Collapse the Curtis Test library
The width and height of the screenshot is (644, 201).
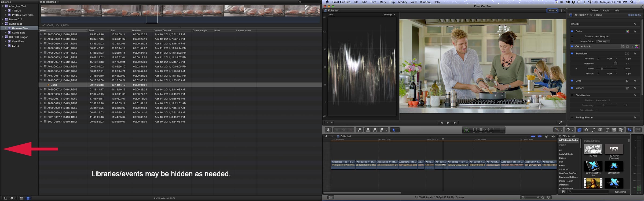click(x=2, y=24)
